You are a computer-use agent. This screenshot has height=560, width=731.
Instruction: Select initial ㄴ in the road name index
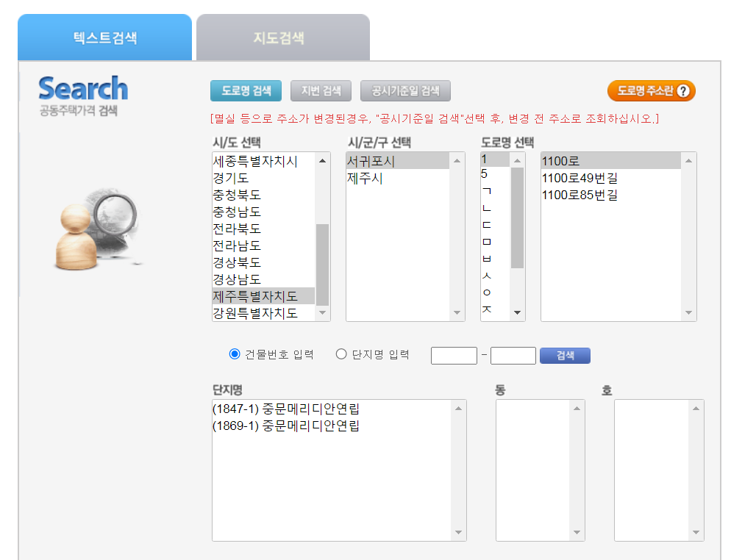(x=495, y=208)
